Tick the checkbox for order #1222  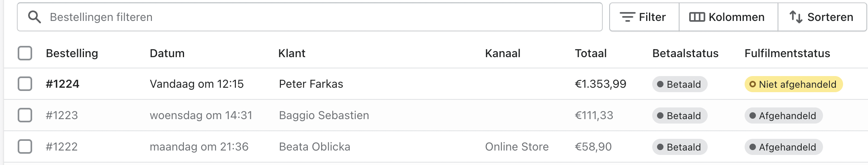(x=25, y=146)
